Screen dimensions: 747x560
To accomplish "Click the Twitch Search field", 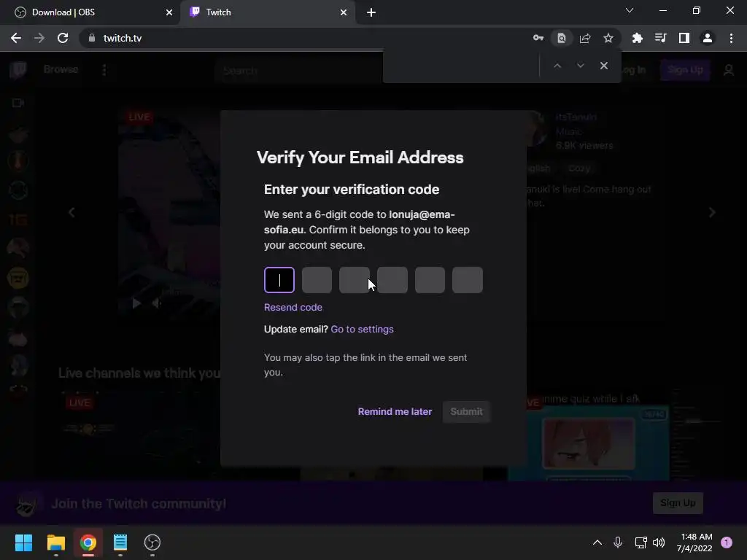I will 298,71.
